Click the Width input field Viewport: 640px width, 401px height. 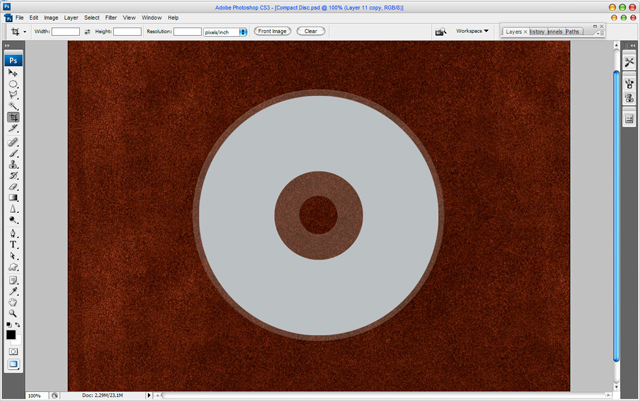[x=65, y=31]
